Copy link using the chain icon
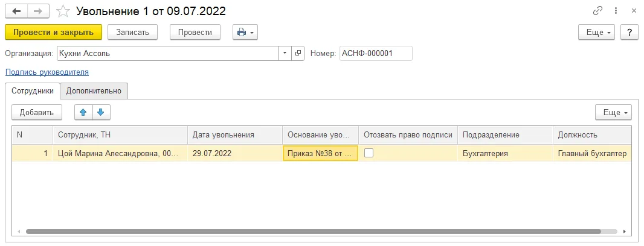Image resolution: width=644 pixels, height=246 pixels. point(597,11)
